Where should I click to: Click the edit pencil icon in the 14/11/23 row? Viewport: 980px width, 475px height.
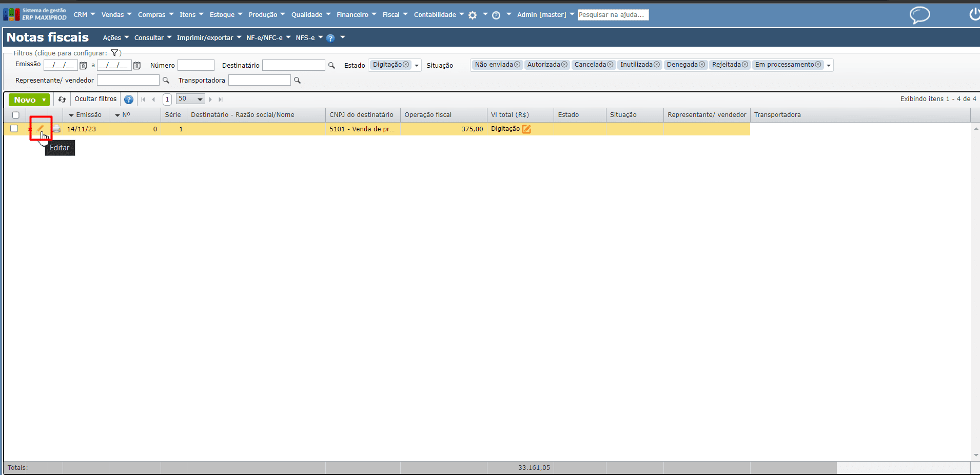coord(40,129)
